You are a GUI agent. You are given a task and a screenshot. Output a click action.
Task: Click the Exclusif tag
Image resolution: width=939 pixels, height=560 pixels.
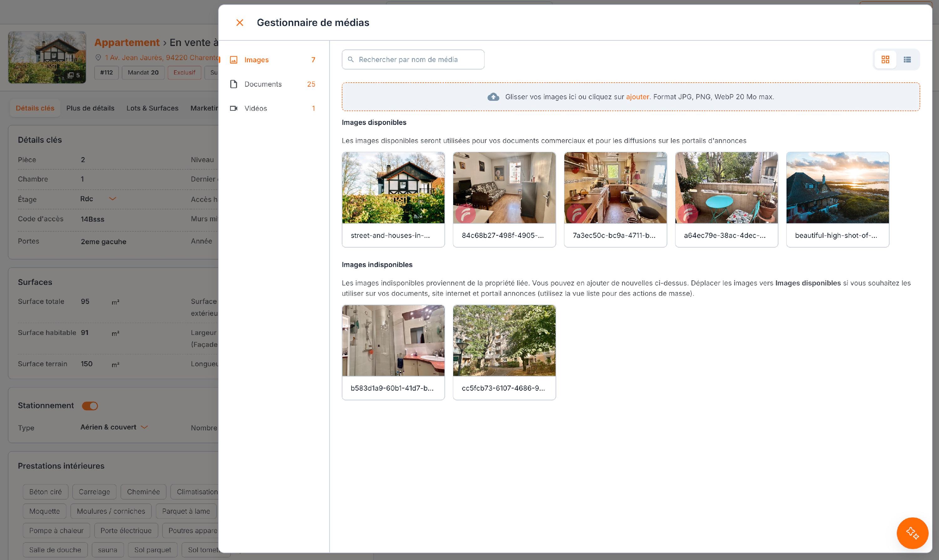184,72
